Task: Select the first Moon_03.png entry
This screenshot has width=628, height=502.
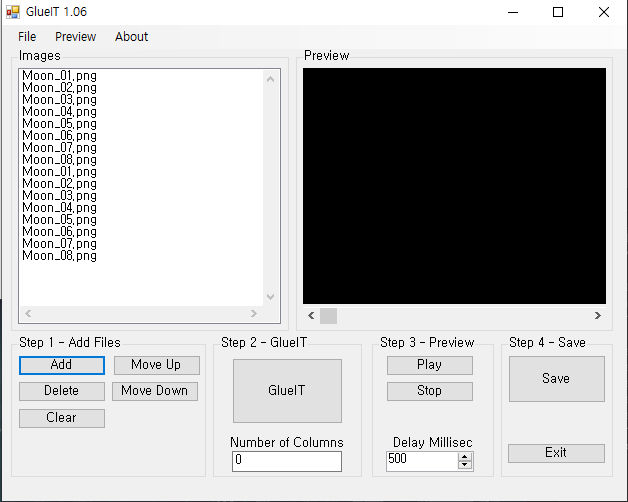Action: [60, 100]
